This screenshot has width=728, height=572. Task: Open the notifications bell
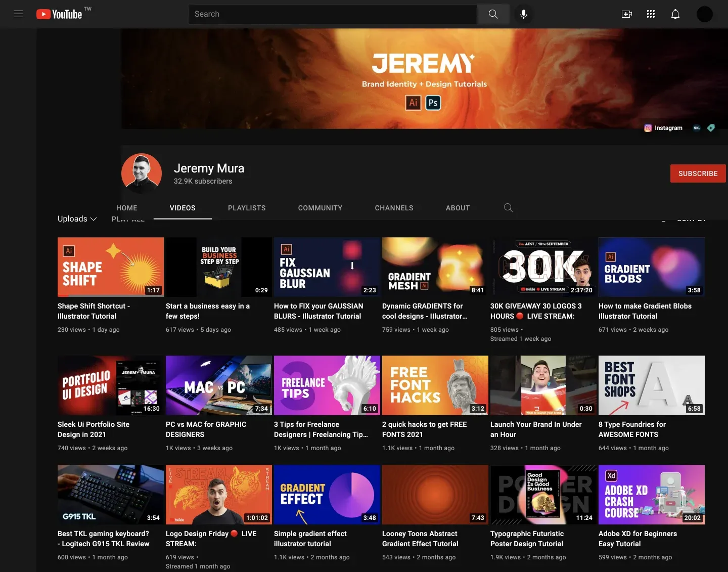675,14
